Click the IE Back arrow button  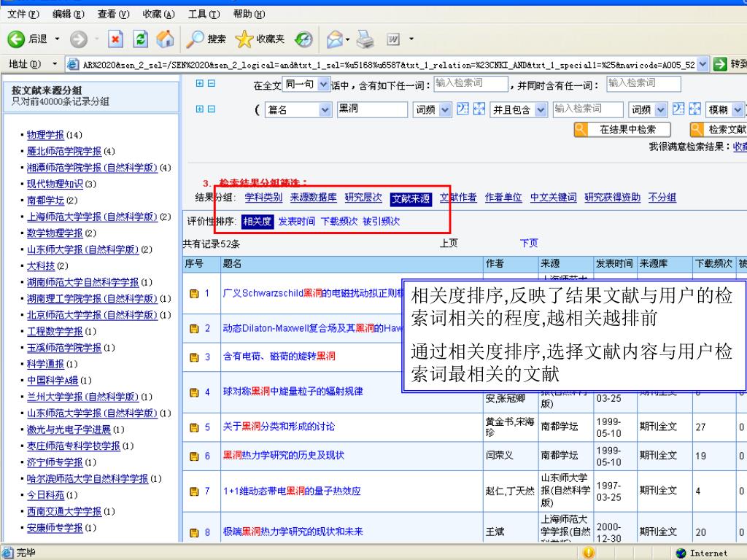tap(16, 39)
